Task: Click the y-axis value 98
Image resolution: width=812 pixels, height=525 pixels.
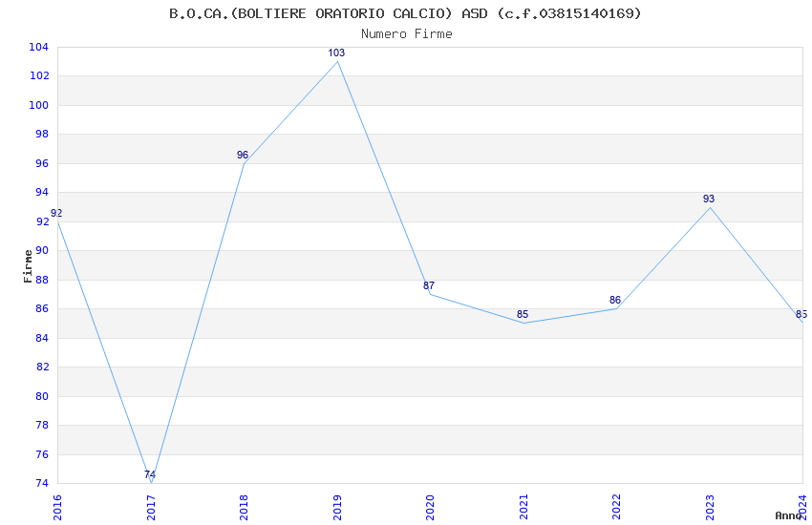Action: coord(42,134)
